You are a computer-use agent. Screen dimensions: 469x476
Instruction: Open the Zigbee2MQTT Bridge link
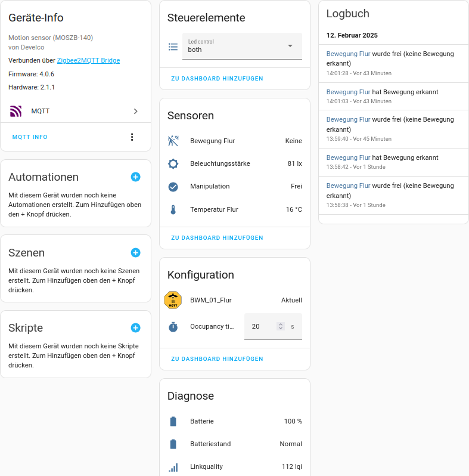[89, 60]
